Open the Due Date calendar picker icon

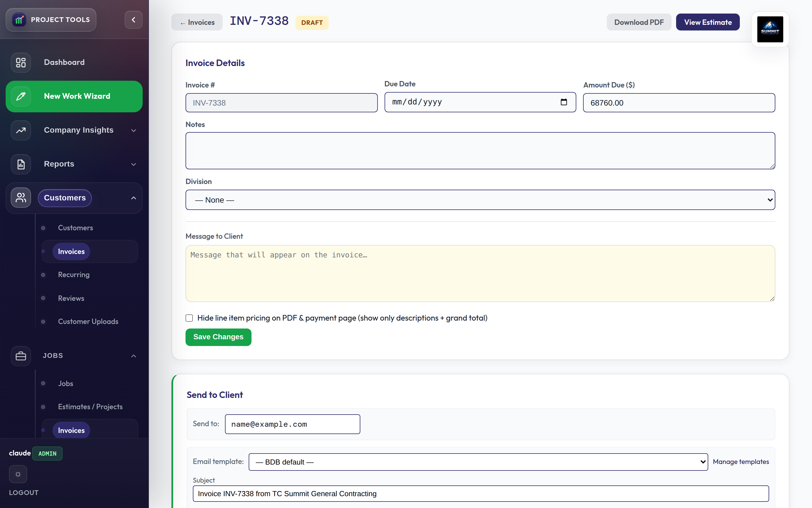564,102
